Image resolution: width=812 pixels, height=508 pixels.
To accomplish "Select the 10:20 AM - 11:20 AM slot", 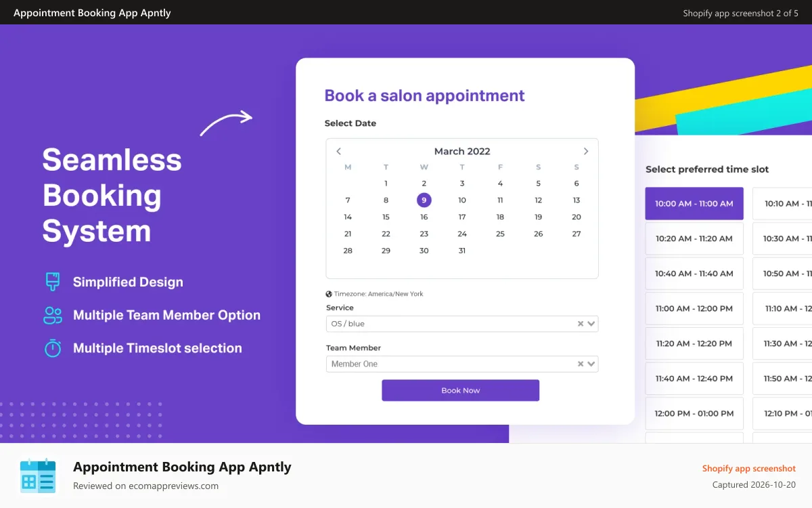I will [x=694, y=238].
